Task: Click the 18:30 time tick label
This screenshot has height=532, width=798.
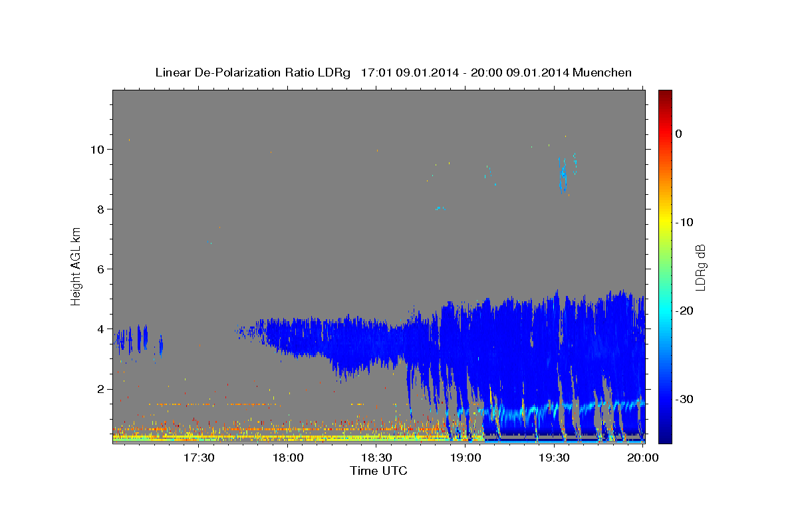Action: point(376,458)
